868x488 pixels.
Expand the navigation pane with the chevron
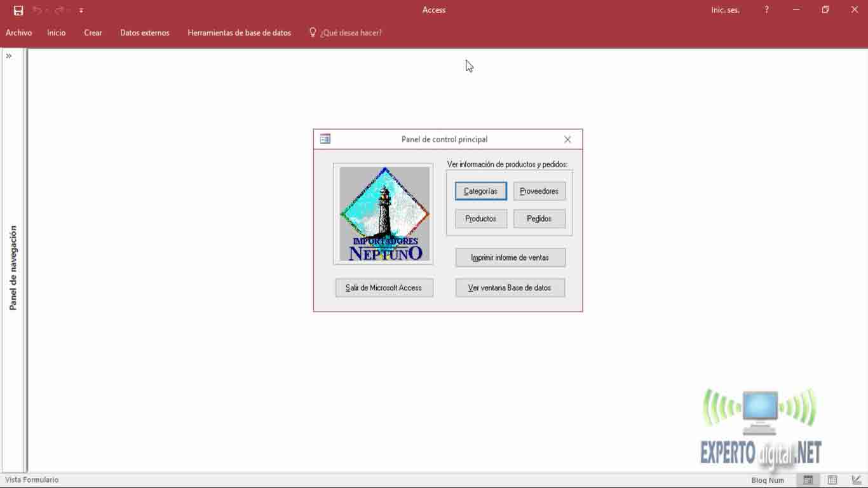9,56
